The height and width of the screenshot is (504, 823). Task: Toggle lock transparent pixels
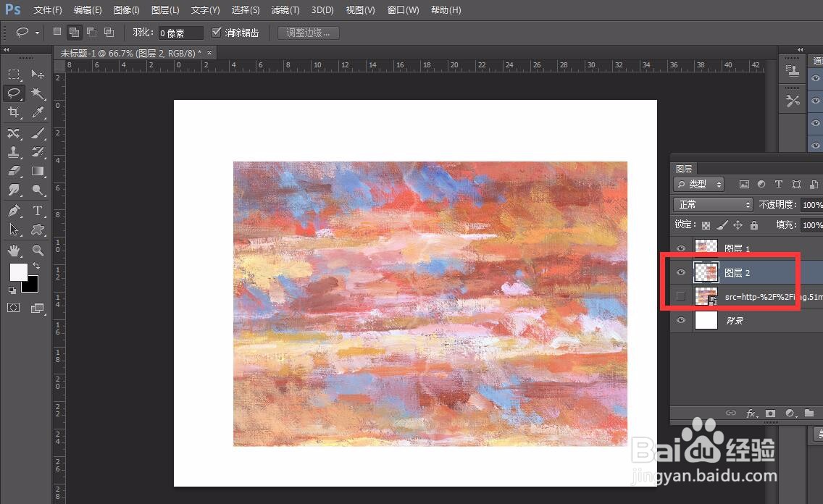pos(706,225)
